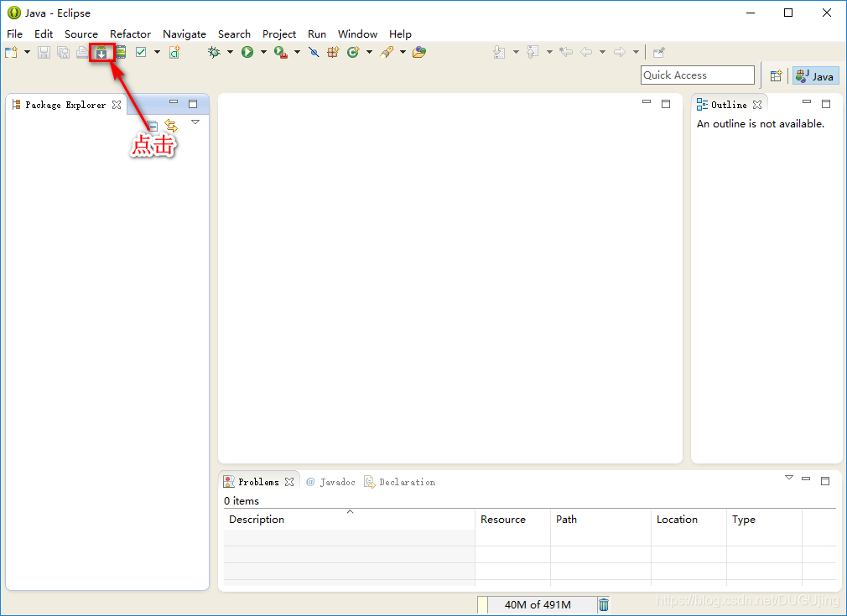847x616 pixels.
Task: Click the Open Perspective icon
Action: coord(776,76)
